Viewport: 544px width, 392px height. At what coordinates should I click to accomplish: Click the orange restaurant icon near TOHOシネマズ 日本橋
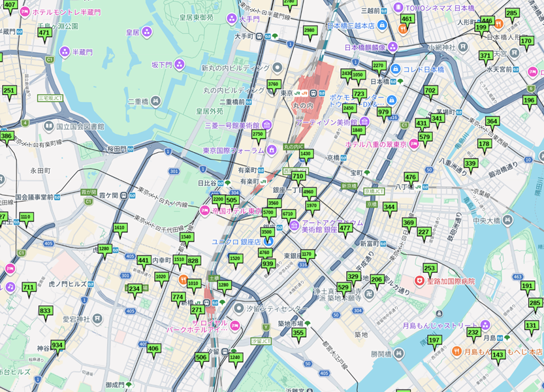tap(403, 29)
